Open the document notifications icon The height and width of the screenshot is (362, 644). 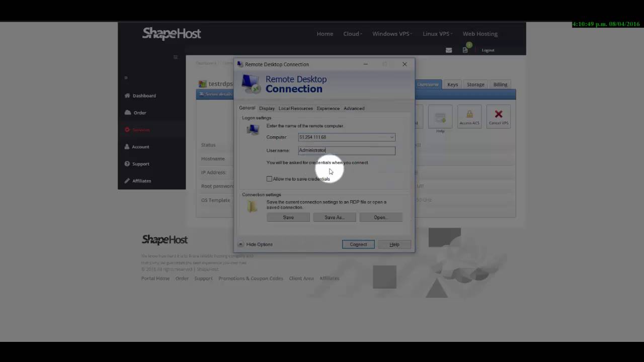(465, 50)
